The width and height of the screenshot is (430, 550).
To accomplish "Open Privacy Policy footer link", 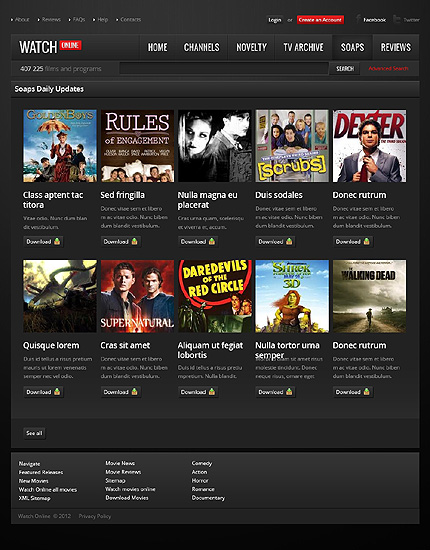I will click(95, 516).
